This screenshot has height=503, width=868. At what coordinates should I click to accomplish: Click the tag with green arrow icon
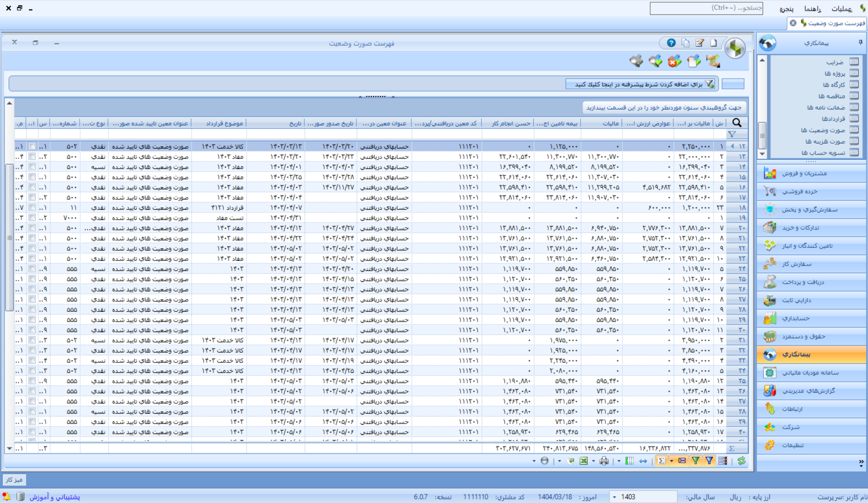(x=571, y=461)
